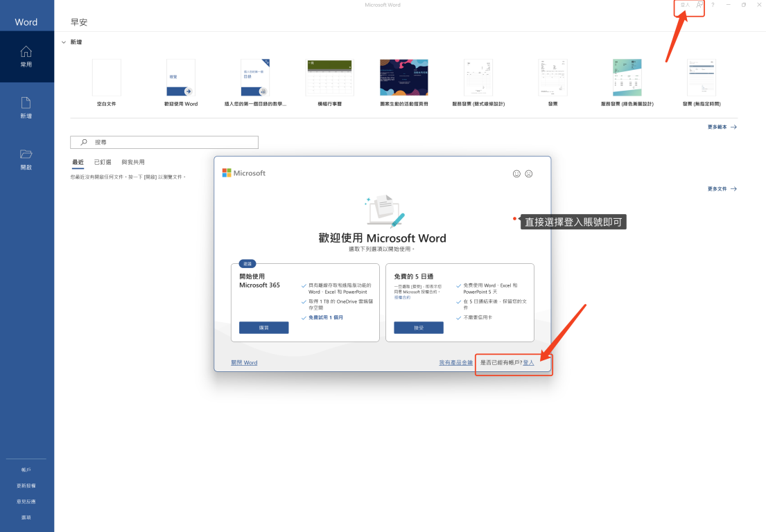766x532 pixels.
Task: Click the 接受 (Accept) button for 5-day pass
Action: tap(418, 328)
